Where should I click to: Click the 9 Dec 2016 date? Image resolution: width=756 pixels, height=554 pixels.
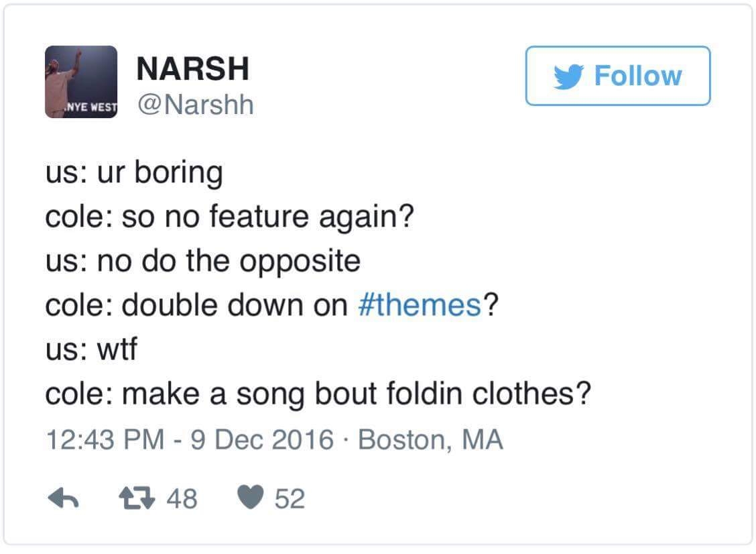point(262,439)
